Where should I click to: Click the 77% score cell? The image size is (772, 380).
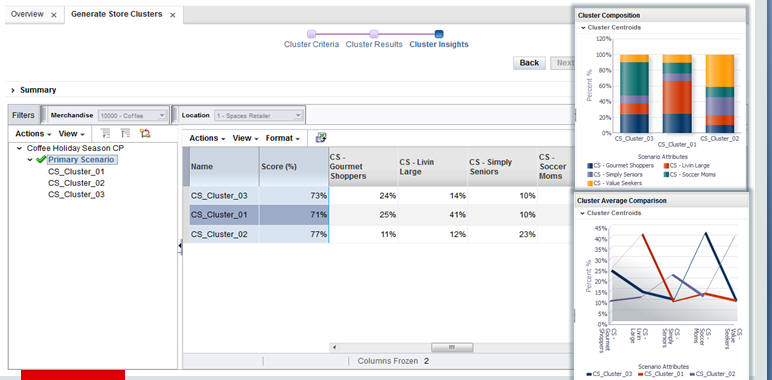click(x=294, y=234)
